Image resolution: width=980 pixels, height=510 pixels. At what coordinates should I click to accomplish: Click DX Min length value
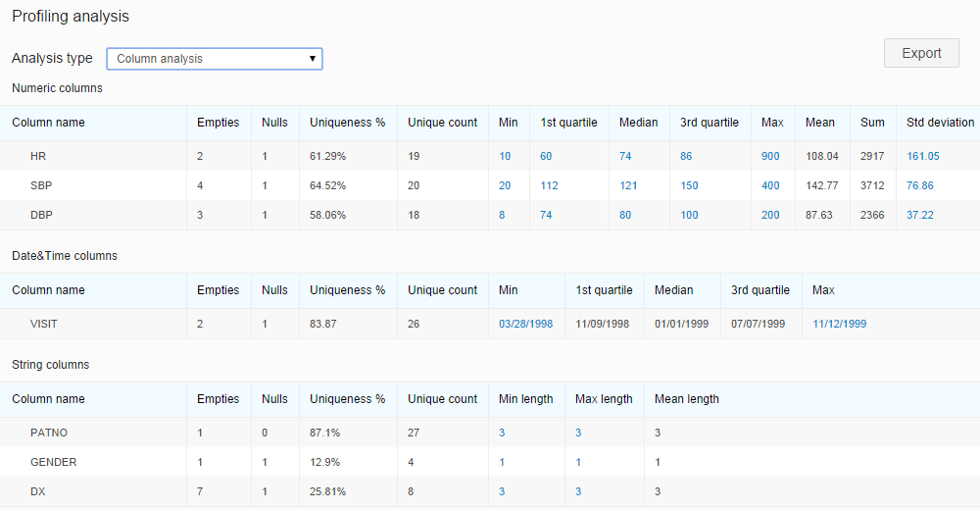click(x=502, y=491)
